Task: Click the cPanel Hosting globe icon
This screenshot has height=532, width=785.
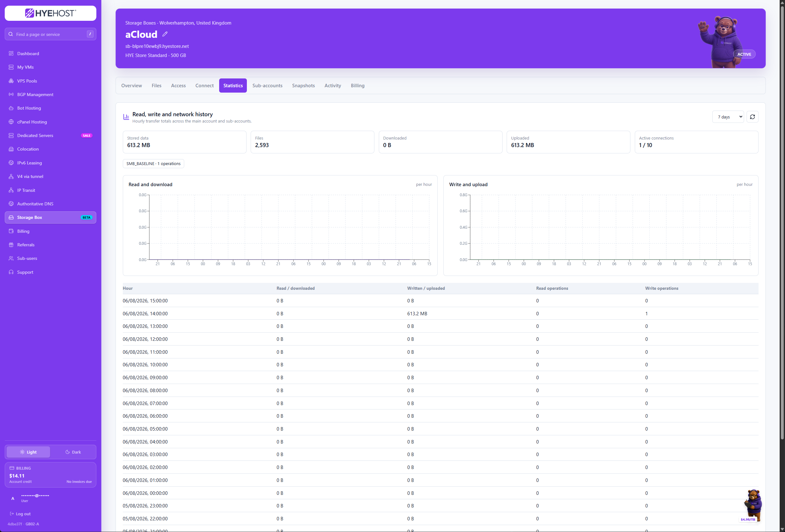Action: point(11,122)
